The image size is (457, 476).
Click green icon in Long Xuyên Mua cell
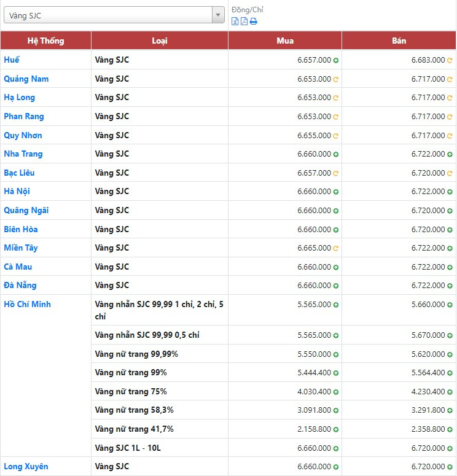click(x=336, y=467)
